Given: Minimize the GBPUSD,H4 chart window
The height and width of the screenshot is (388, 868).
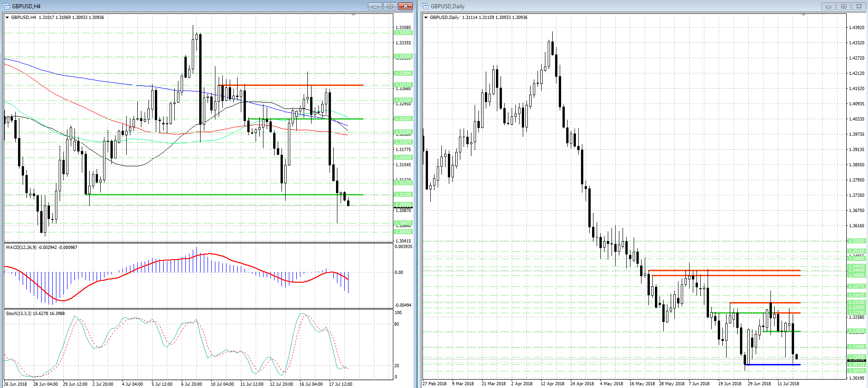Looking at the screenshot, I should coord(375,6).
